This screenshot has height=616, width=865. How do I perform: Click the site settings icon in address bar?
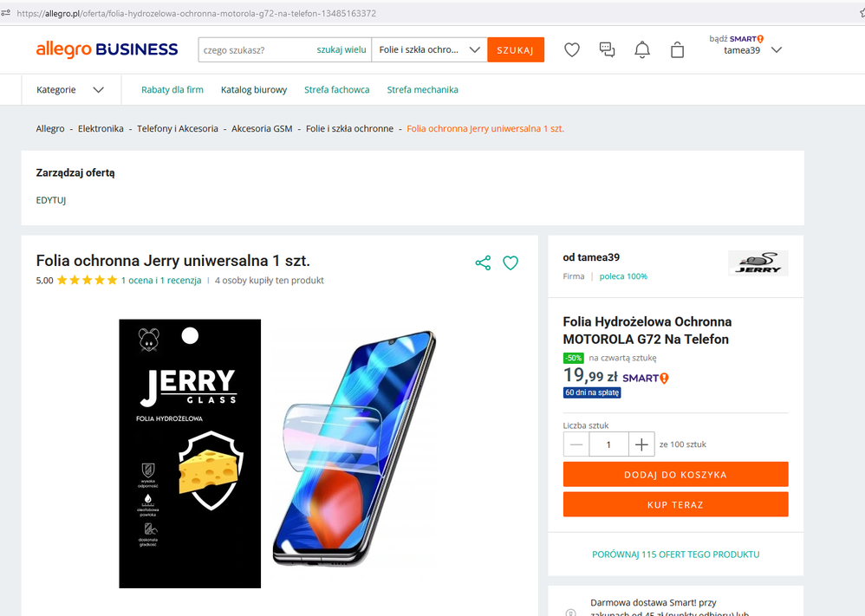point(6,13)
